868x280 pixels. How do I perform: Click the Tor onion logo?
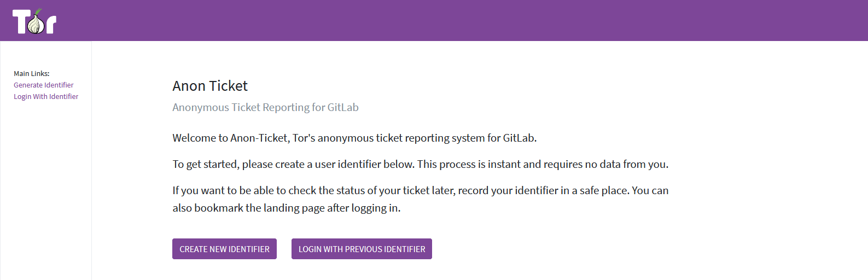(x=36, y=23)
